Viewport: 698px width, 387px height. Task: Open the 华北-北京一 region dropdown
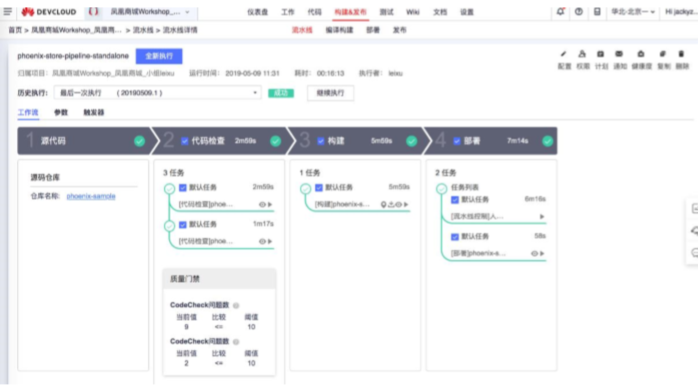click(633, 12)
